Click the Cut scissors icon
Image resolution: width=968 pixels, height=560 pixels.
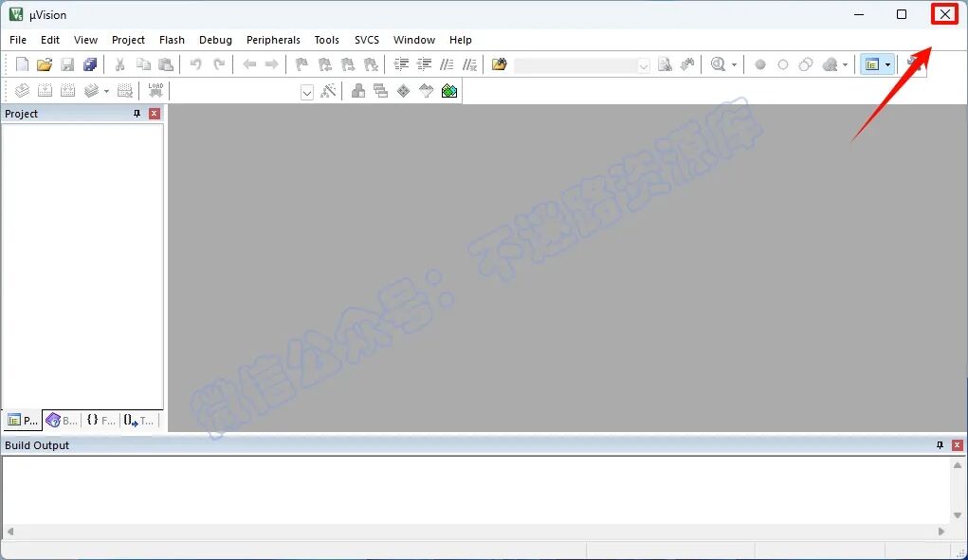click(x=120, y=64)
